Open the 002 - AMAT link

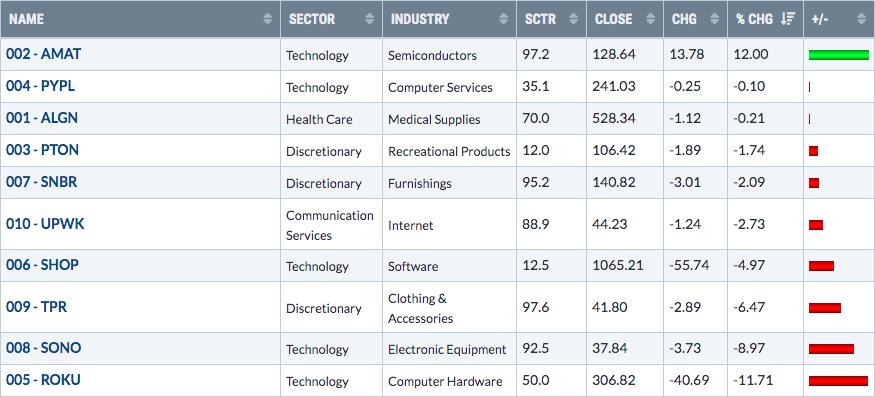[x=44, y=54]
